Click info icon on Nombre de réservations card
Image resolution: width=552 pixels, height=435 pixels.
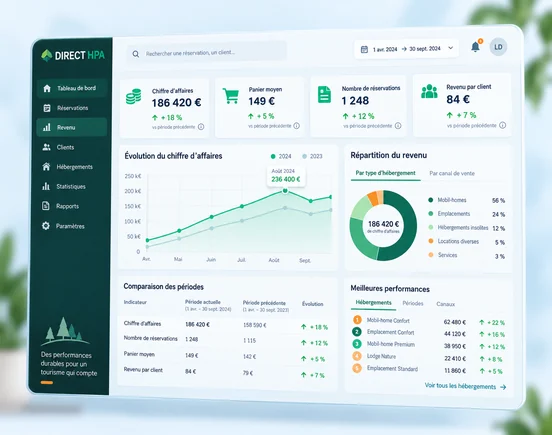coord(398,126)
